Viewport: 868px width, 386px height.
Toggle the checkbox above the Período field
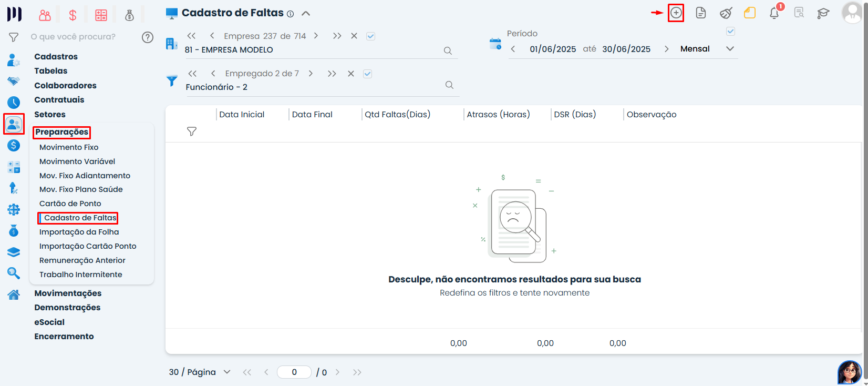[730, 32]
